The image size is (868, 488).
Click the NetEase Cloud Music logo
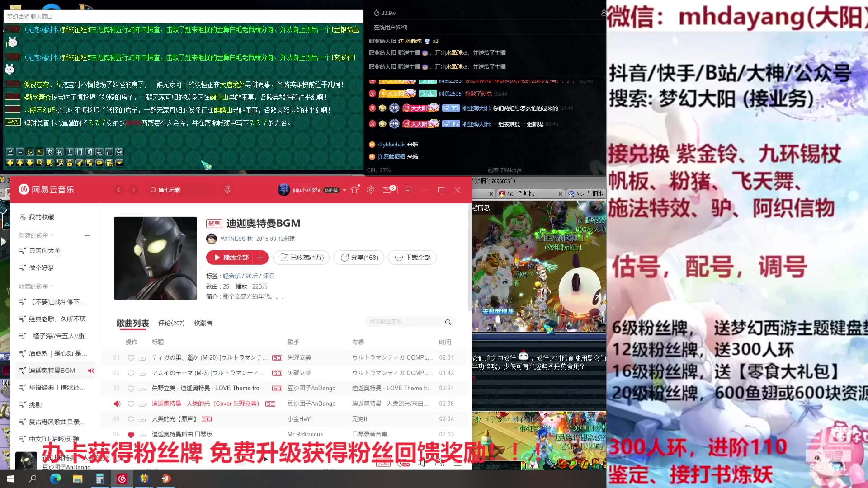pyautogui.click(x=46, y=190)
